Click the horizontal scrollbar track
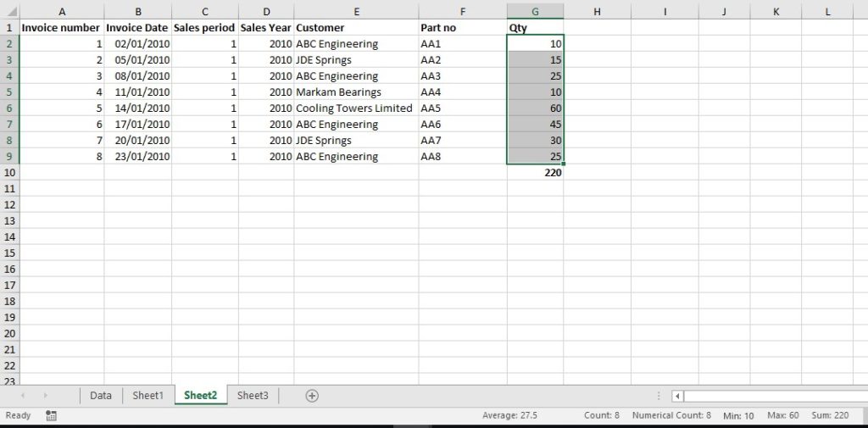 (775, 396)
